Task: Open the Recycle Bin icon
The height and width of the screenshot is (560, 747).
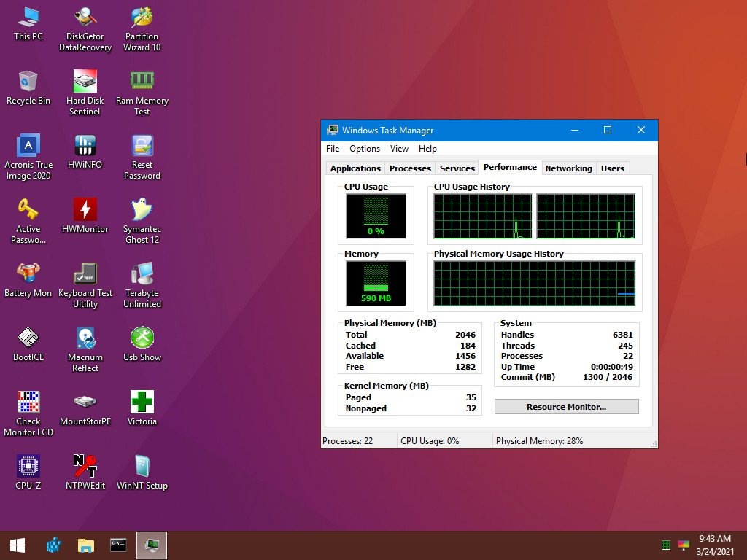Action: pos(28,88)
